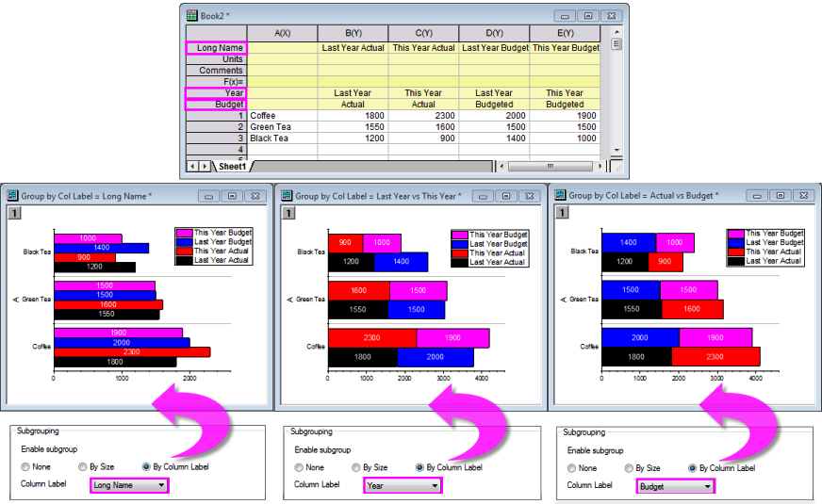This screenshot has height=504, width=822.
Task: Click layer 1 icon in Last Year vs This Year graph
Action: click(x=288, y=213)
